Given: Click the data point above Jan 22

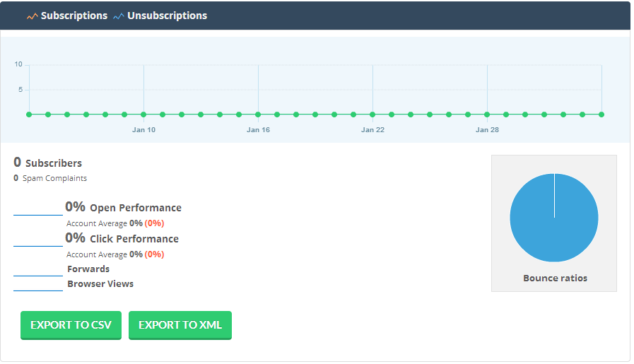Looking at the screenshot, I should coord(372,115).
